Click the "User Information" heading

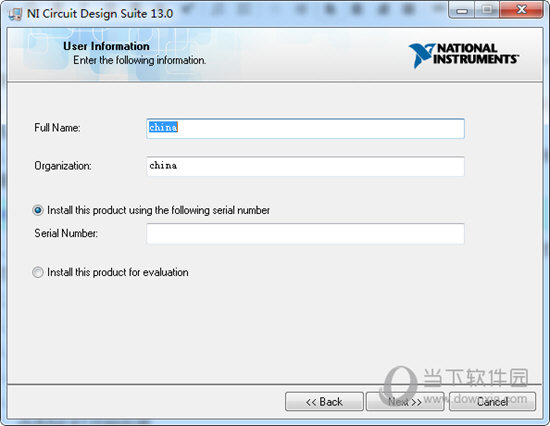click(x=106, y=46)
